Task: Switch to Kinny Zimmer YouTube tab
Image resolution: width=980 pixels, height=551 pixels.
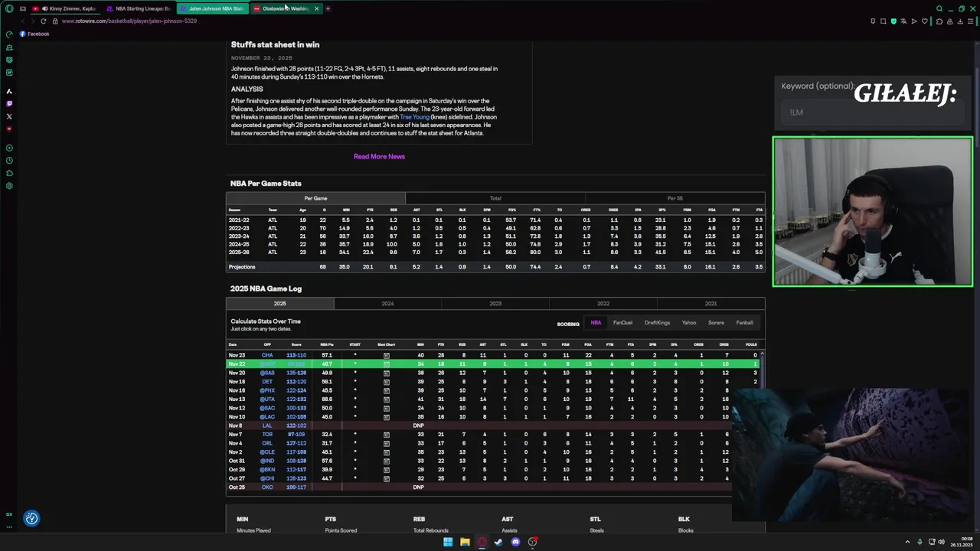Action: click(67, 8)
